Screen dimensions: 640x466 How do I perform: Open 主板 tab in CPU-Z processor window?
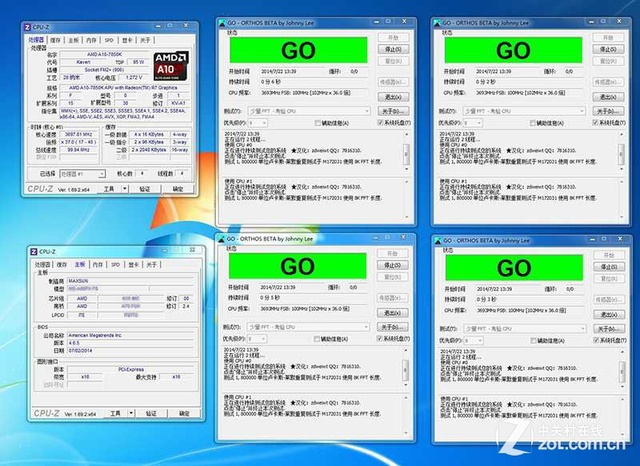tap(73, 40)
